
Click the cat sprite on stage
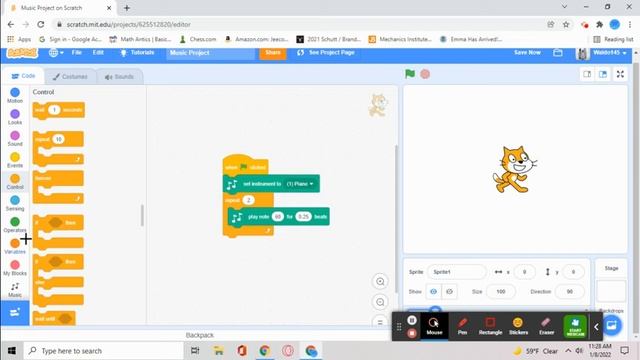coord(514,169)
